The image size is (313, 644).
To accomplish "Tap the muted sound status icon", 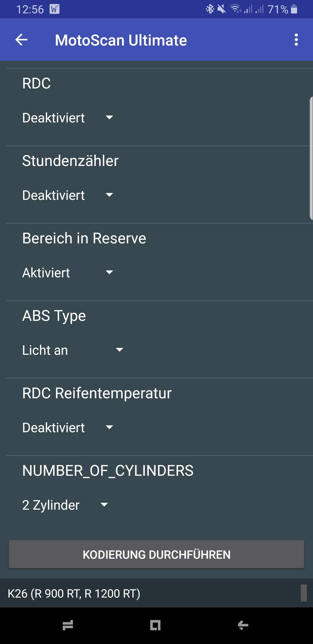I will (x=222, y=9).
